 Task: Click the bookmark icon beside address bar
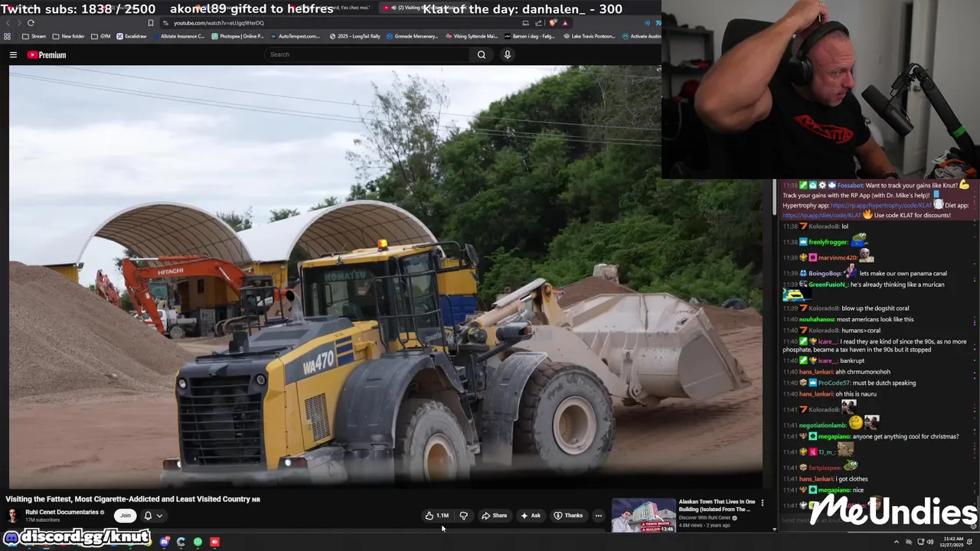tap(150, 23)
